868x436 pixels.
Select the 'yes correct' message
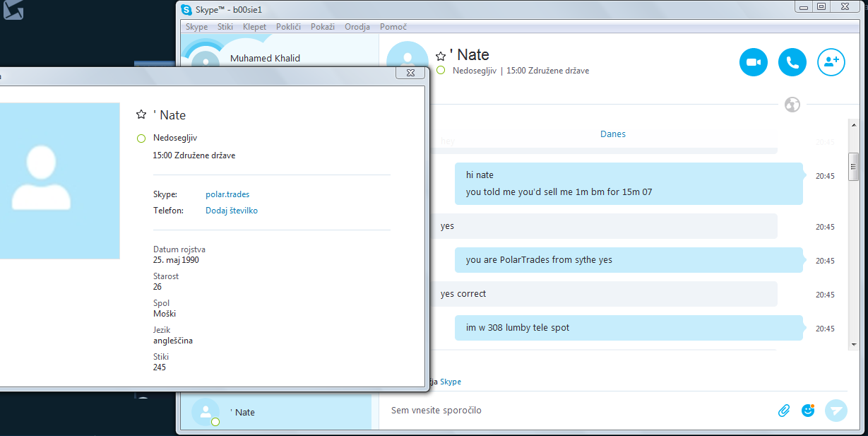point(604,294)
